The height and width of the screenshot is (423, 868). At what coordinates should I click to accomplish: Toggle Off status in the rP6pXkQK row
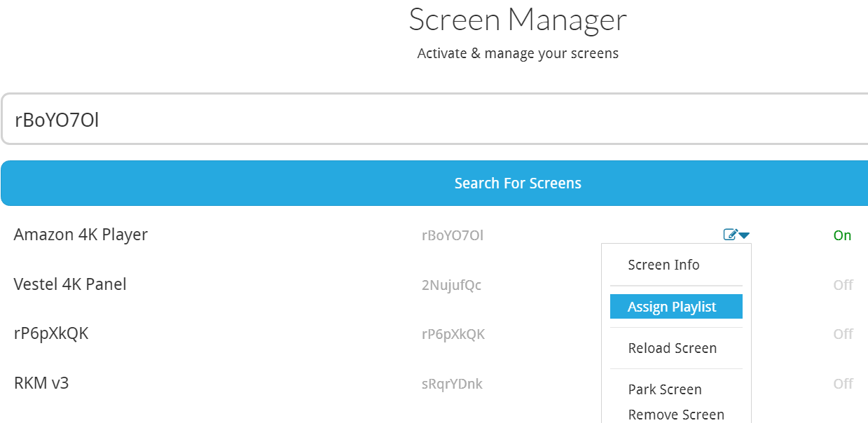843,334
